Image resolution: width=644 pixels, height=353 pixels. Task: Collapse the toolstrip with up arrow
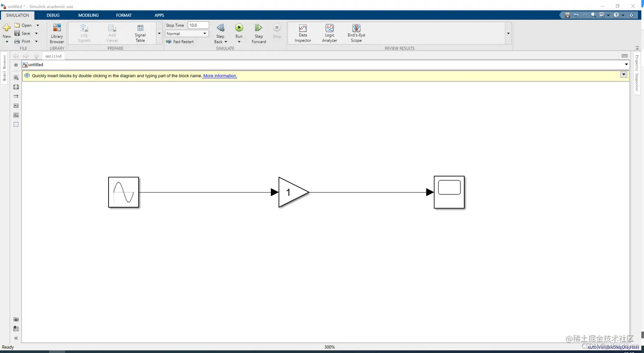(x=637, y=48)
